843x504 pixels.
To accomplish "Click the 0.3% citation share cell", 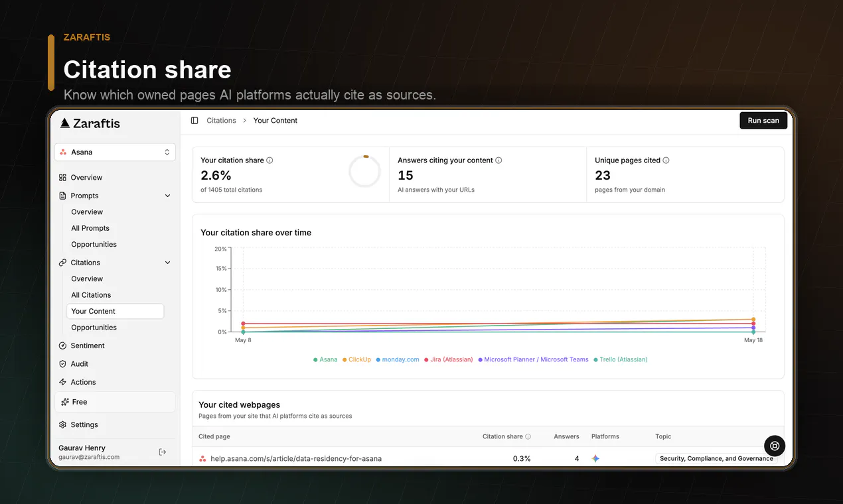I will (522, 458).
